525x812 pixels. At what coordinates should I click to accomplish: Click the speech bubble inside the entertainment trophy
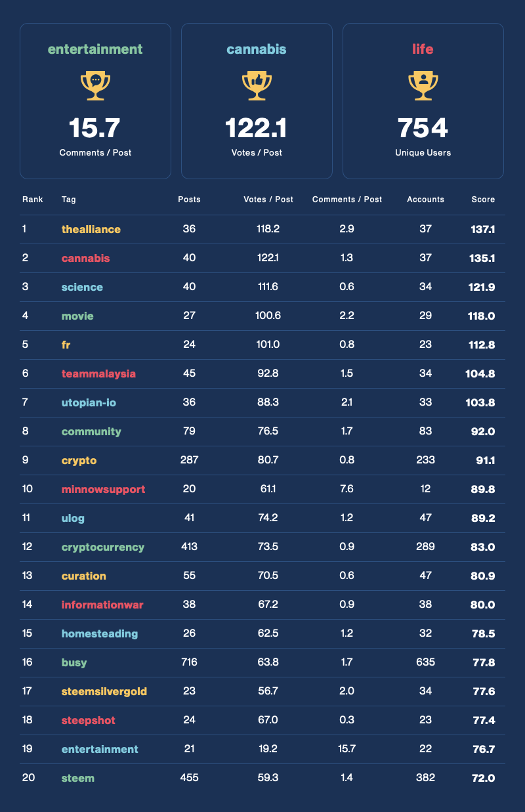[x=95, y=79]
